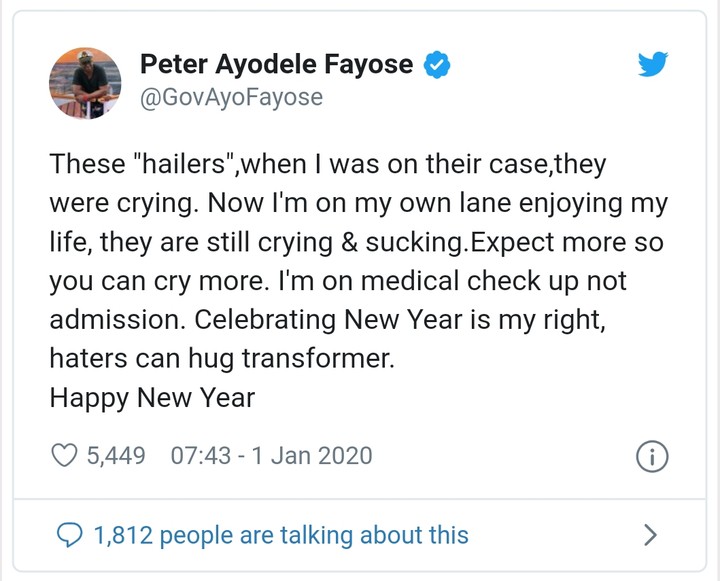The width and height of the screenshot is (720, 581).
Task: Click the 5,449 likes count
Action: [x=116, y=456]
